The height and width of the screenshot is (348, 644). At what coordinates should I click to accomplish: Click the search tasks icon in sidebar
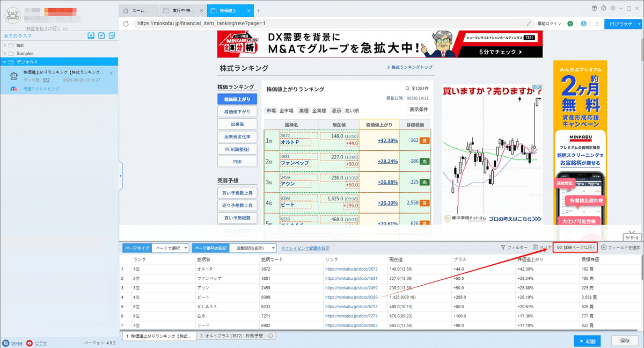[112, 35]
